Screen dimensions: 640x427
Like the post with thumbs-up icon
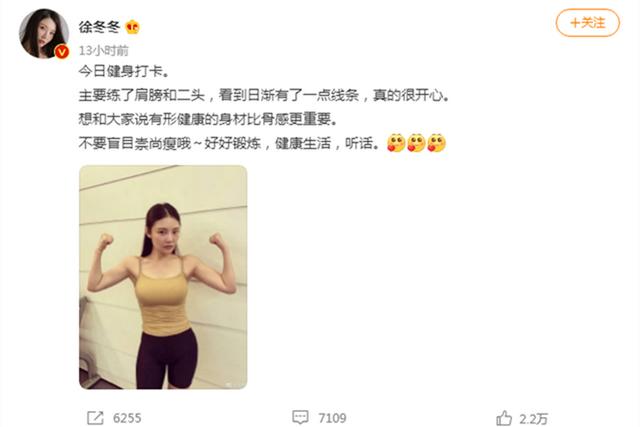pos(504,418)
